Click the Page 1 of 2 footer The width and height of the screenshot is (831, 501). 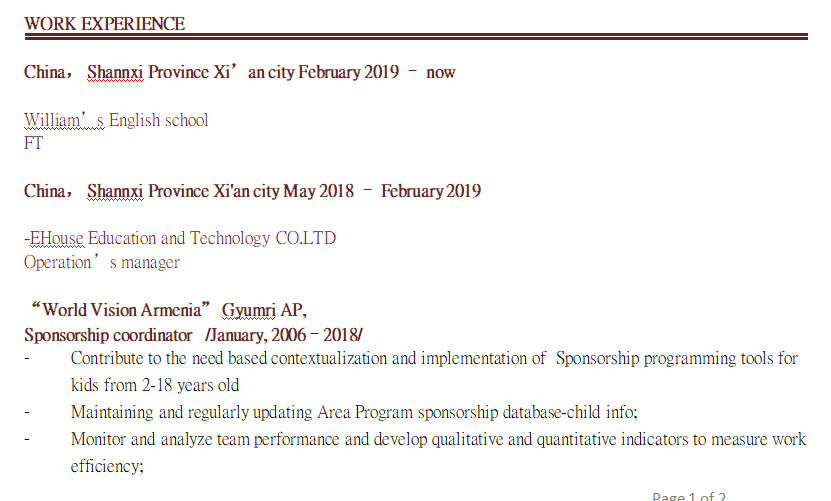click(689, 496)
